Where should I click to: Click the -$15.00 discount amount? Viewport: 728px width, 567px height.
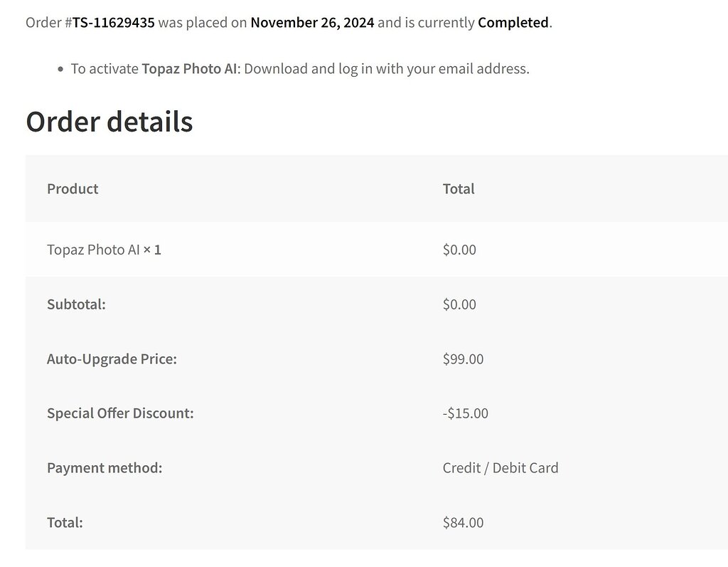[465, 413]
